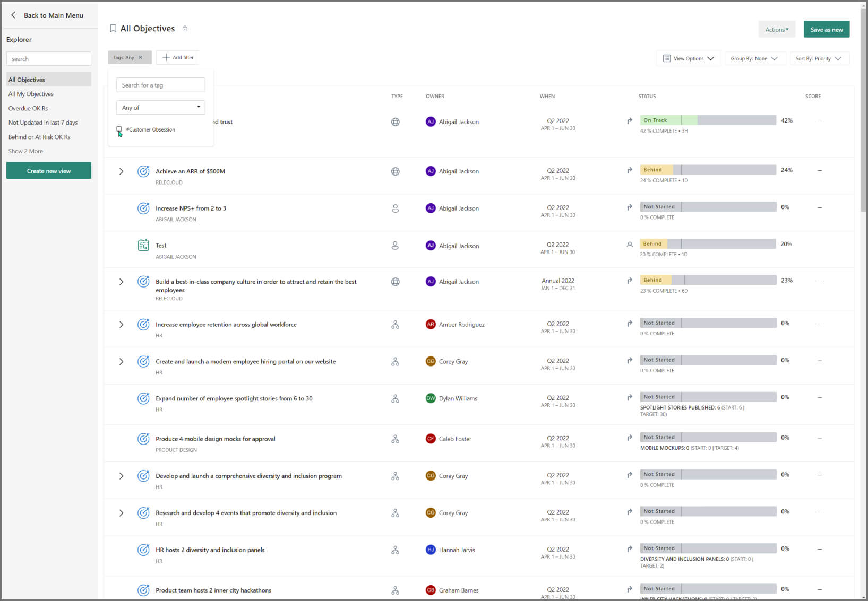This screenshot has height=601, width=868.
Task: Click the DW avatar for Dylan Williams
Action: [431, 398]
